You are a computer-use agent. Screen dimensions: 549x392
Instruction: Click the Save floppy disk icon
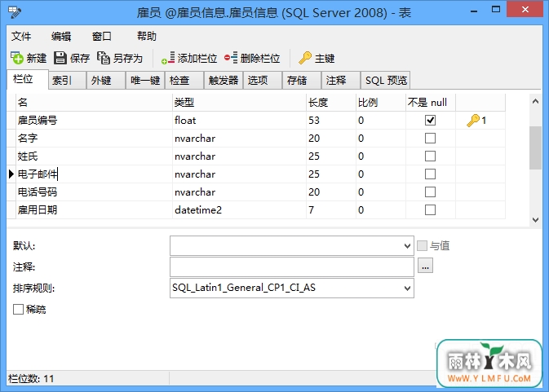(x=60, y=58)
